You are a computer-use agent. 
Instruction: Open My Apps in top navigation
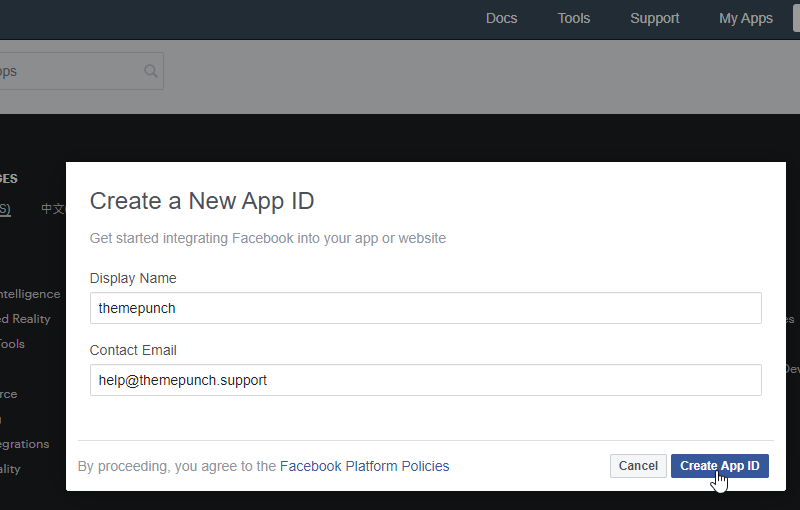(745, 18)
